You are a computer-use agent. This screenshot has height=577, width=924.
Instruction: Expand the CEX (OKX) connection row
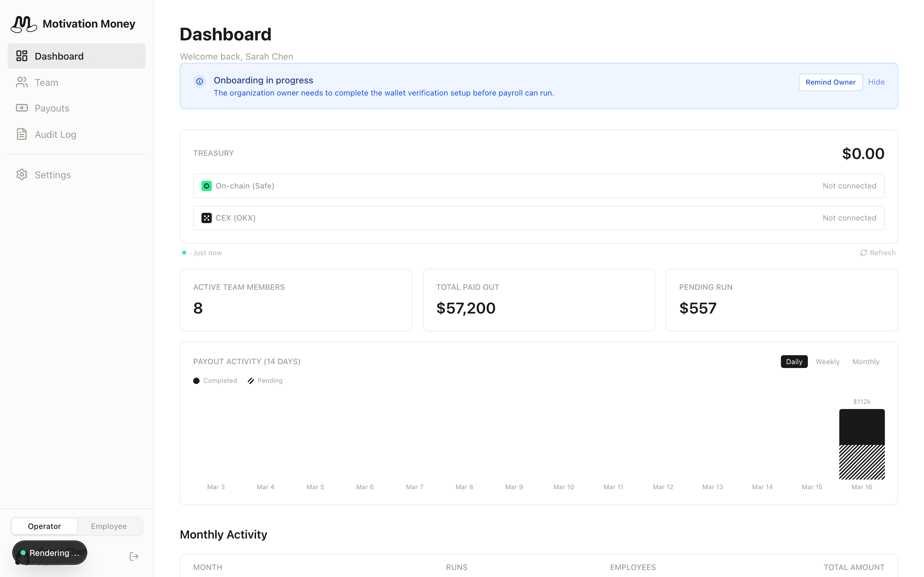(x=538, y=218)
